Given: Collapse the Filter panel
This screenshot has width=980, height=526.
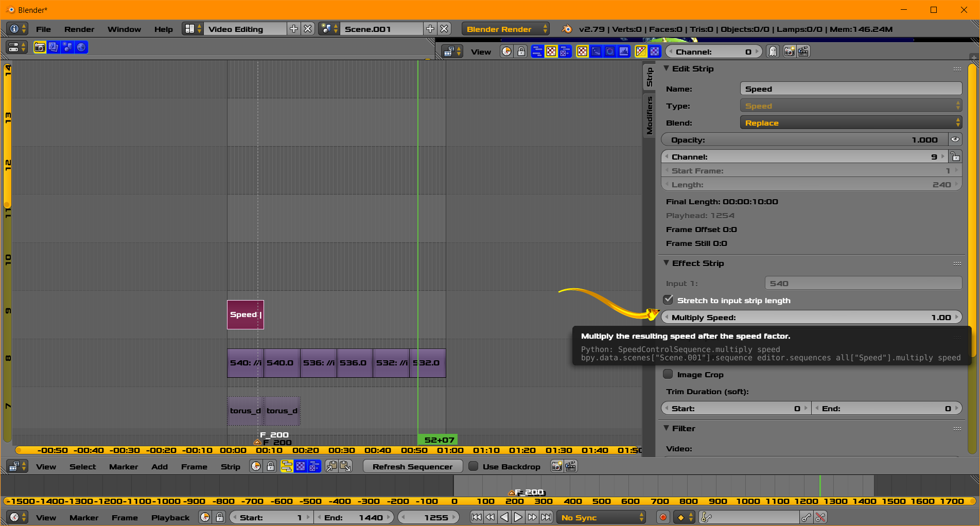Looking at the screenshot, I should (666, 428).
